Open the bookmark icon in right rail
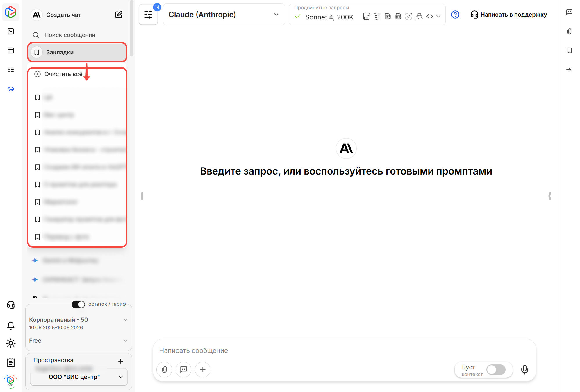The width and height of the screenshot is (580, 392). (x=569, y=51)
